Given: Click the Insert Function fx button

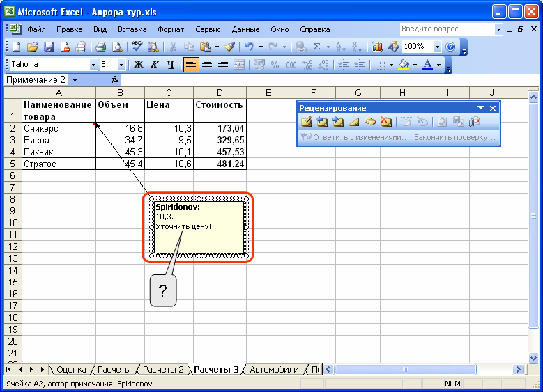Looking at the screenshot, I should [x=115, y=80].
